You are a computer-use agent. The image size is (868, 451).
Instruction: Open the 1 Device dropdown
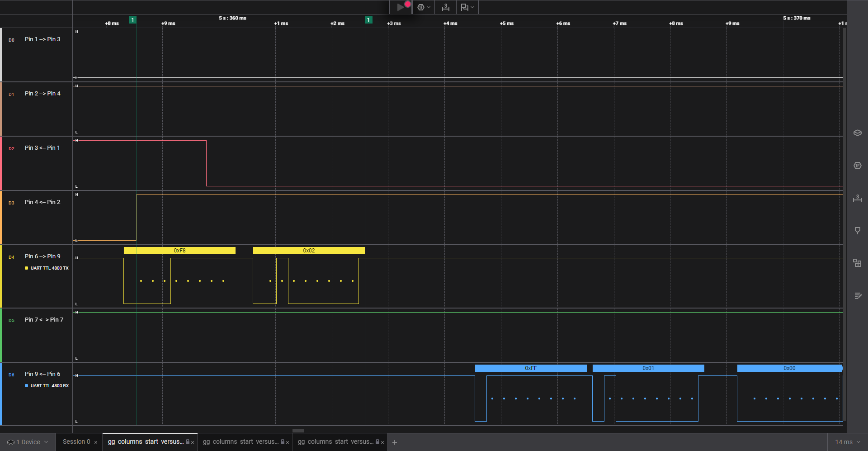point(28,442)
